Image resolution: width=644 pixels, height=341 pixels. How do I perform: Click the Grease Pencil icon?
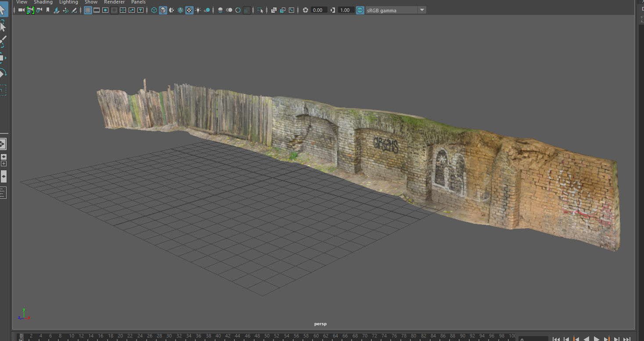74,10
